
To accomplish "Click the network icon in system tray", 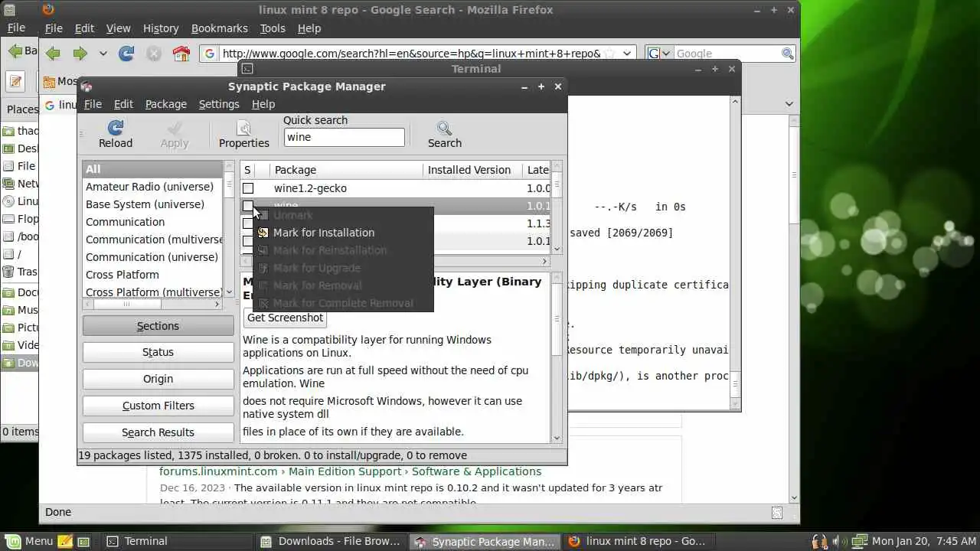I will click(860, 541).
